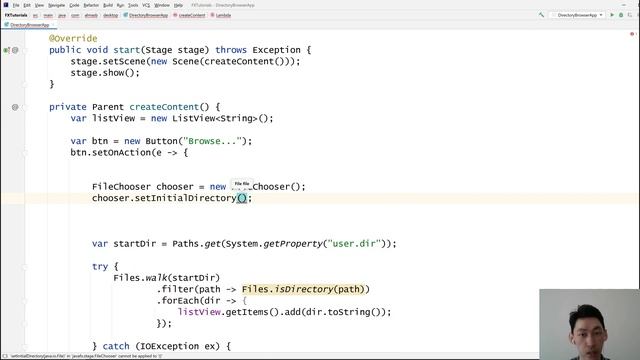Image resolution: width=640 pixels, height=360 pixels.
Task: Click listView.getItems().add statement
Action: coord(284,312)
